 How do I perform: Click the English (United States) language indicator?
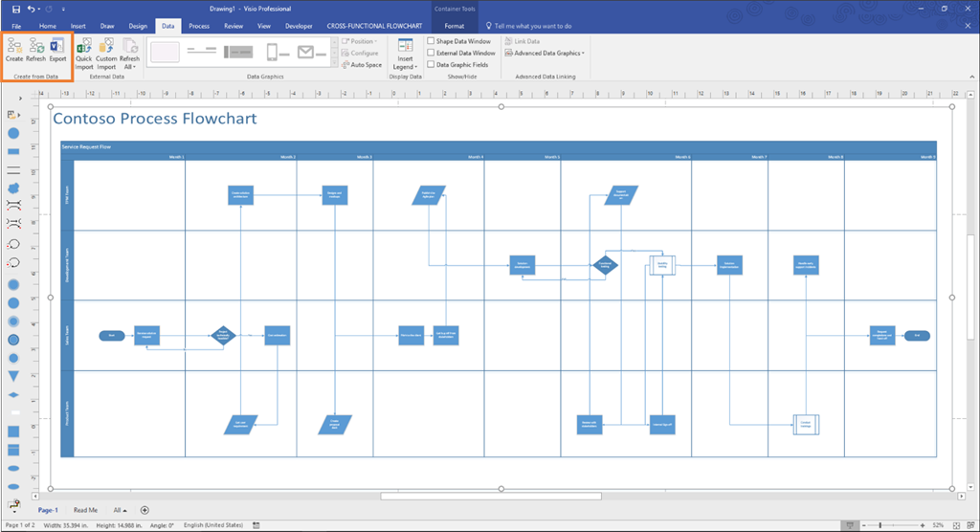tap(213, 525)
